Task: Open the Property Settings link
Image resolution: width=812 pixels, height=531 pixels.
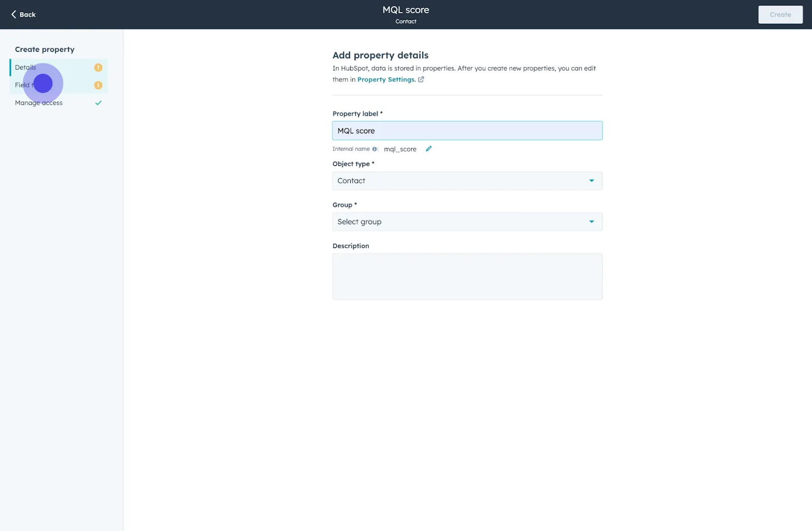Action: coord(386,80)
